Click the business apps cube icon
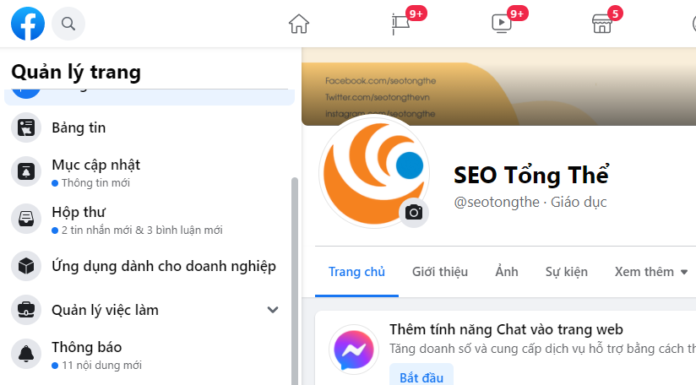The height and width of the screenshot is (385, 696). pyautogui.click(x=26, y=266)
